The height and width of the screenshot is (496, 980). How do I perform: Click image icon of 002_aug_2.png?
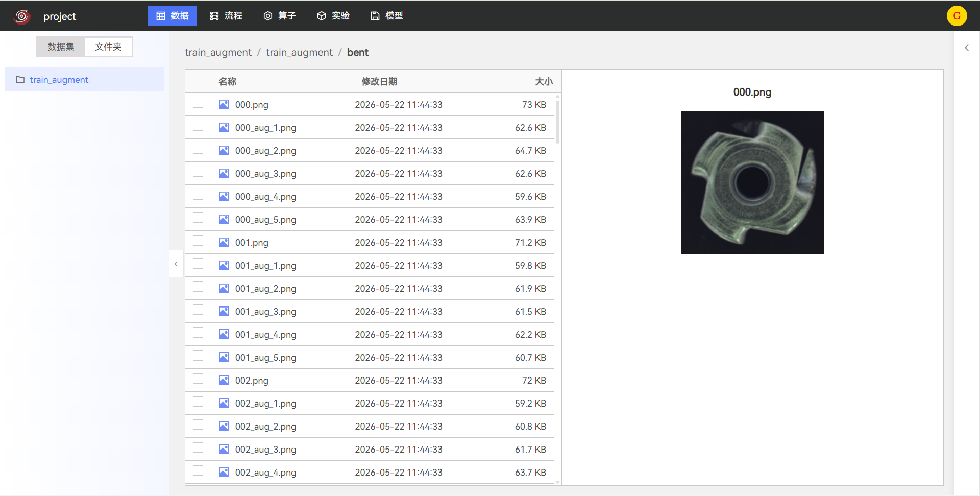pyautogui.click(x=224, y=426)
